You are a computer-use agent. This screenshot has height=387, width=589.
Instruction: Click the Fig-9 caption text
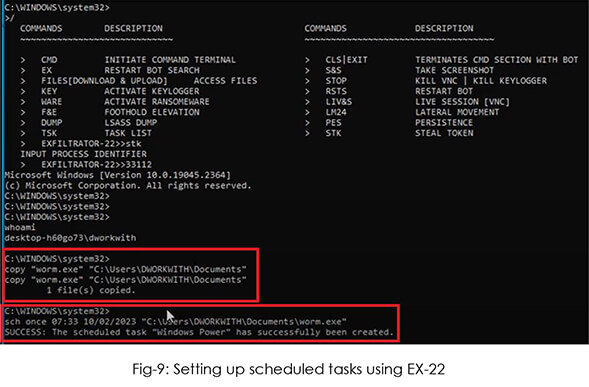click(x=288, y=369)
